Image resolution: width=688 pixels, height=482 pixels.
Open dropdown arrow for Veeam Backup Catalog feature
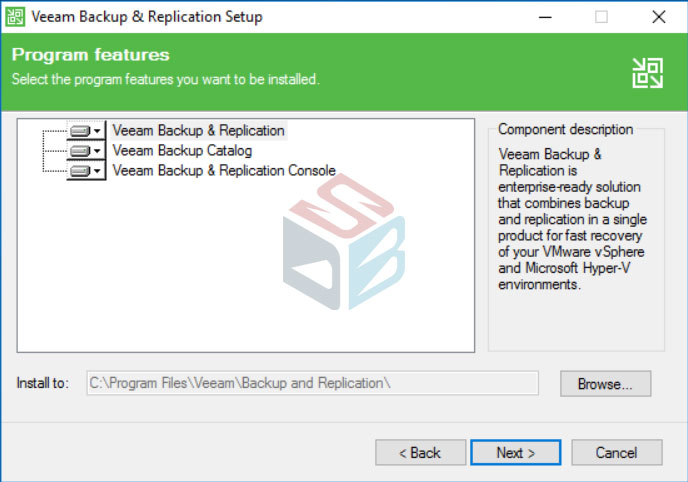point(97,151)
